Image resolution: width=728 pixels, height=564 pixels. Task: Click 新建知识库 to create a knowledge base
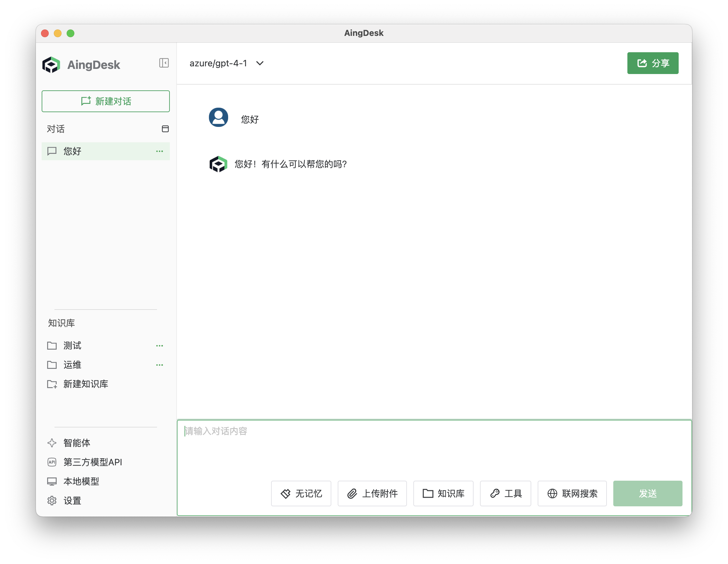pyautogui.click(x=86, y=384)
